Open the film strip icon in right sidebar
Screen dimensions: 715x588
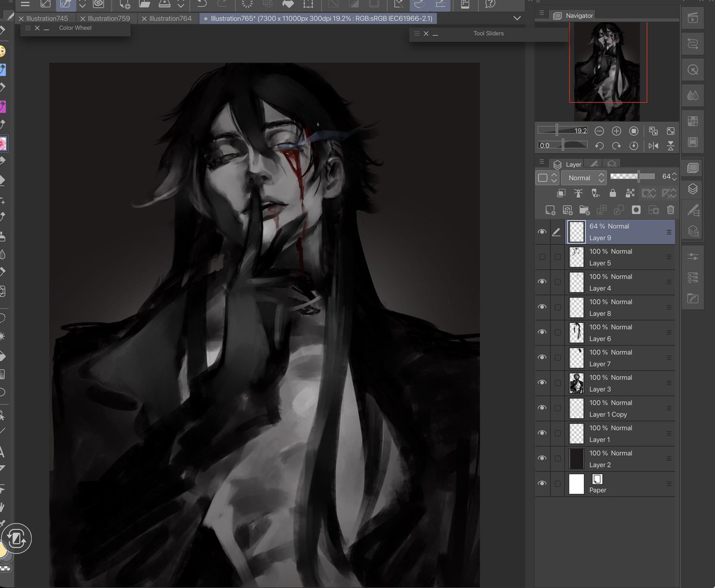coord(692,142)
